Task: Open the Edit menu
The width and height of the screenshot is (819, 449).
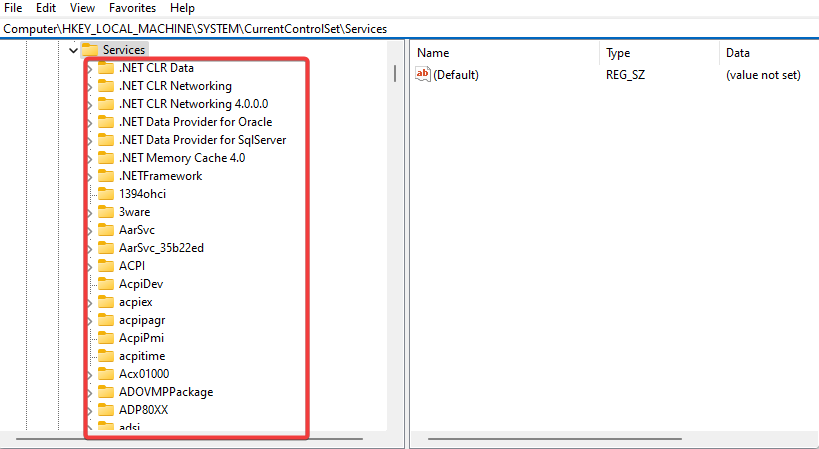Action: (x=46, y=8)
